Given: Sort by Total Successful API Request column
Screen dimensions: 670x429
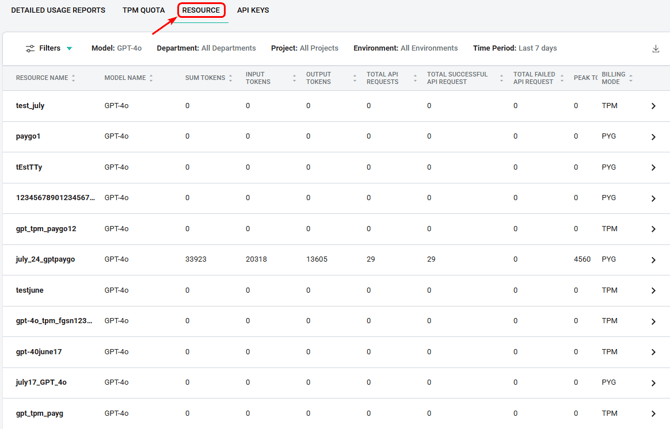Looking at the screenshot, I should pyautogui.click(x=501, y=78).
